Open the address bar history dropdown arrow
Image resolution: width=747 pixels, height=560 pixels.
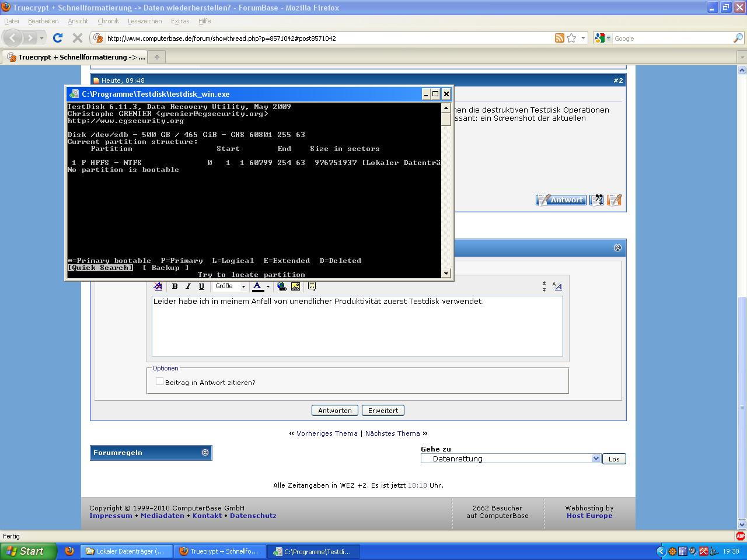tap(583, 38)
